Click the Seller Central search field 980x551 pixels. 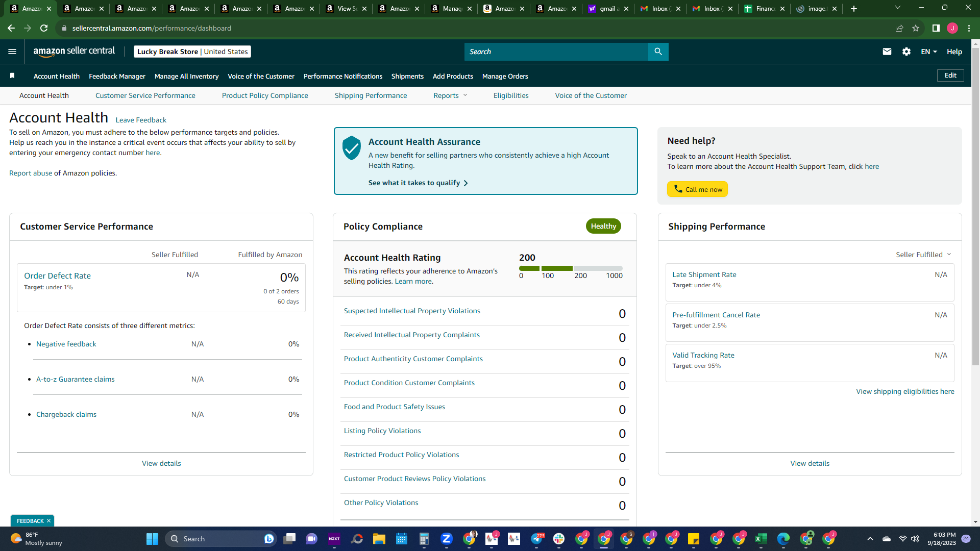coord(556,52)
